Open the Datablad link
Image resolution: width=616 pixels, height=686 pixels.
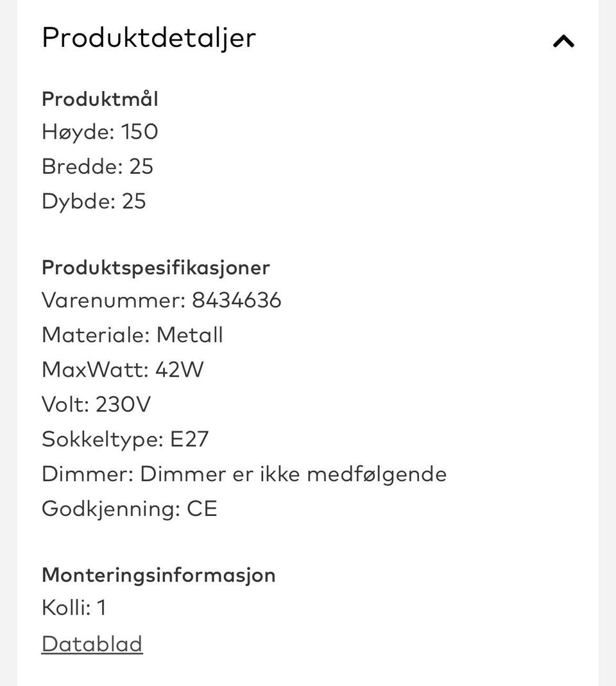[92, 644]
